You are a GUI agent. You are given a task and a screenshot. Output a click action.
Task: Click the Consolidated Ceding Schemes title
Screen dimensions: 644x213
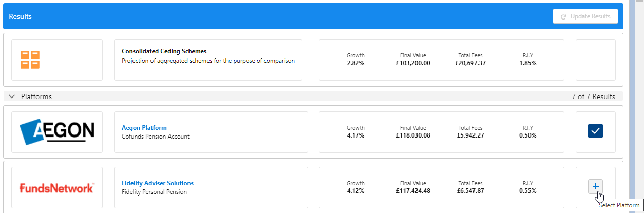click(x=164, y=51)
